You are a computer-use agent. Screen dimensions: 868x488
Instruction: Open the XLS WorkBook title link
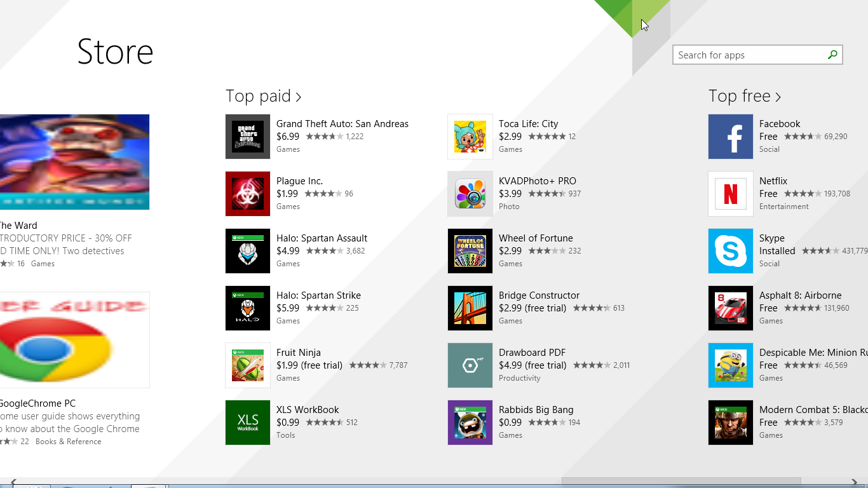pos(308,410)
